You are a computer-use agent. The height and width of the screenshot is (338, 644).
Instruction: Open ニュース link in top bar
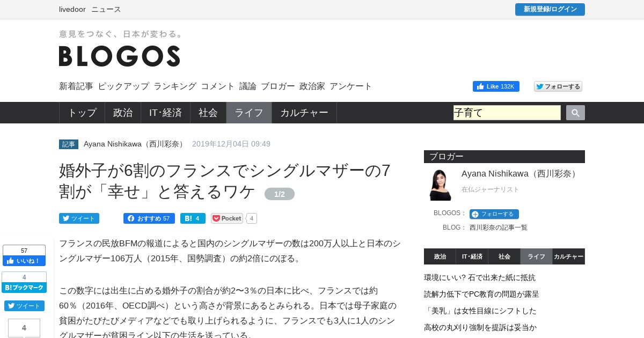point(106,9)
